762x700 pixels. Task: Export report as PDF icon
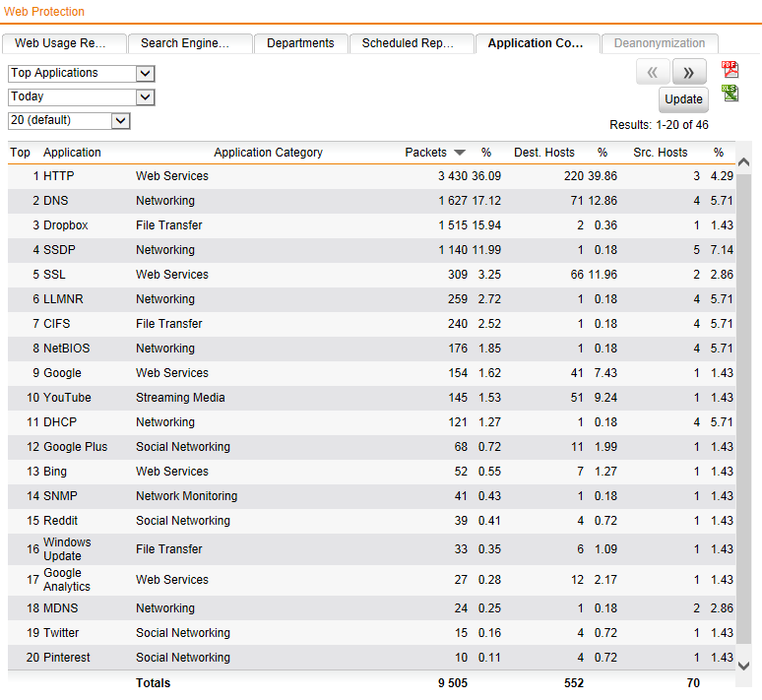[x=730, y=69]
